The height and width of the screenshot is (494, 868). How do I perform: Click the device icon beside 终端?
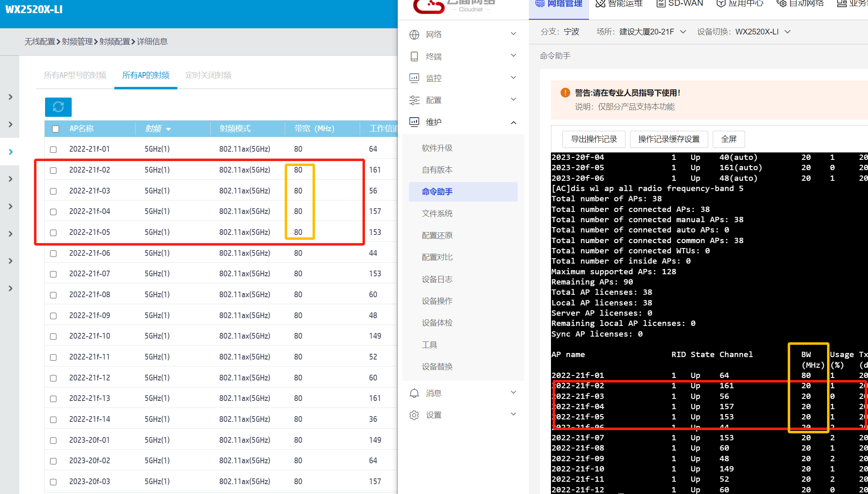[414, 57]
